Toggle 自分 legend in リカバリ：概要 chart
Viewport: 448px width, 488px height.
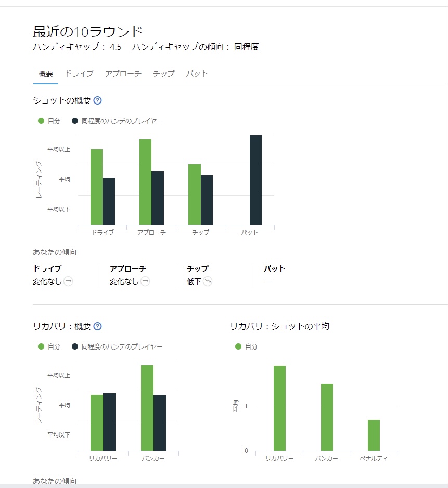tap(49, 346)
